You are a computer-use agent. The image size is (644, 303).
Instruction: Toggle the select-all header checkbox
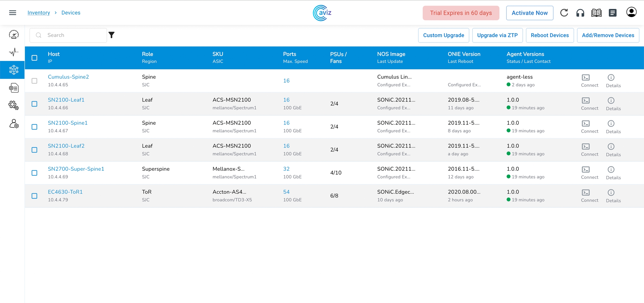click(x=34, y=58)
